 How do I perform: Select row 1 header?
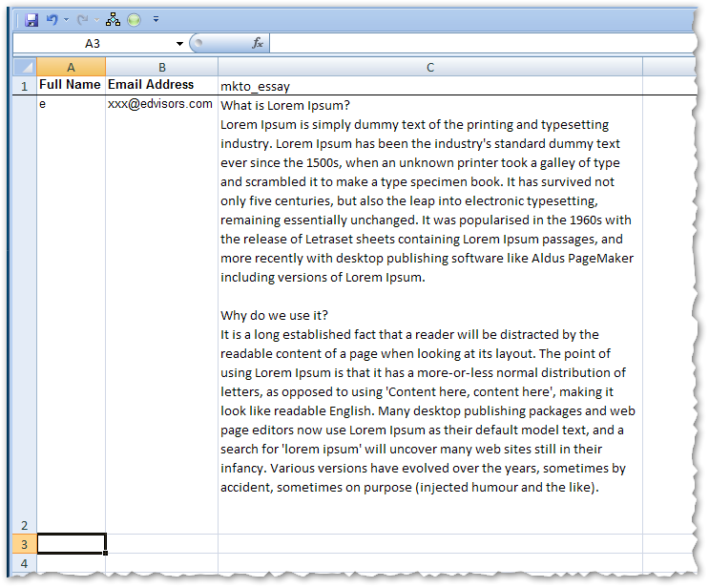click(x=25, y=86)
